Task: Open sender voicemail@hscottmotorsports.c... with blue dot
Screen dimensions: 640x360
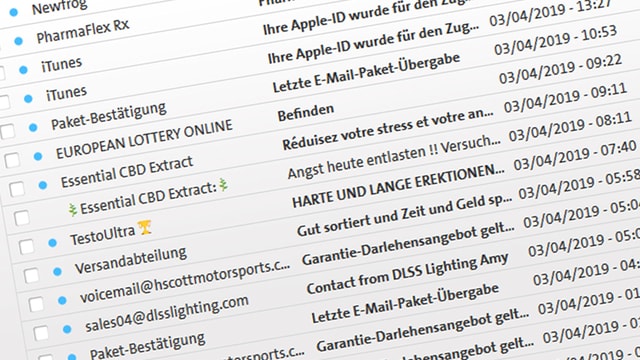Action: (185, 281)
